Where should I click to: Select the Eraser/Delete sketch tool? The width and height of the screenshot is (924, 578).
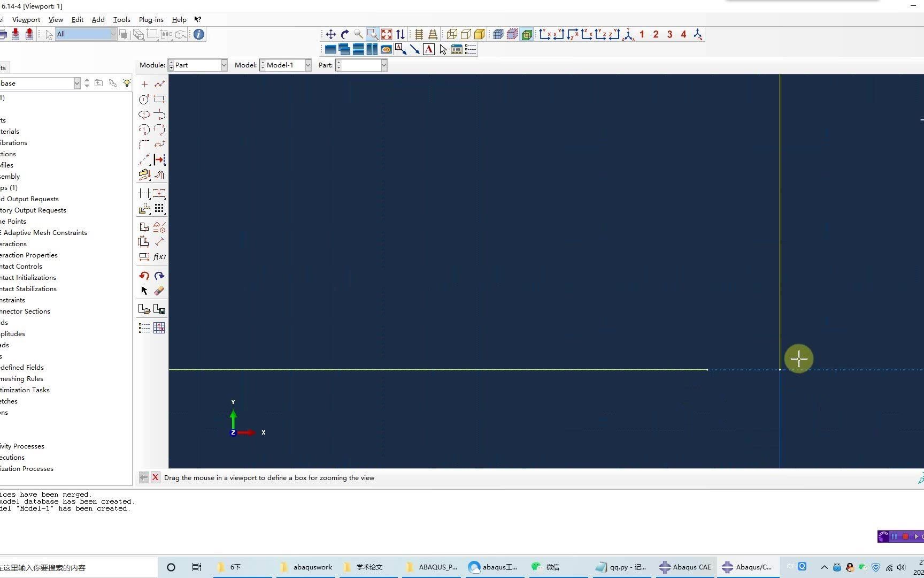(159, 290)
